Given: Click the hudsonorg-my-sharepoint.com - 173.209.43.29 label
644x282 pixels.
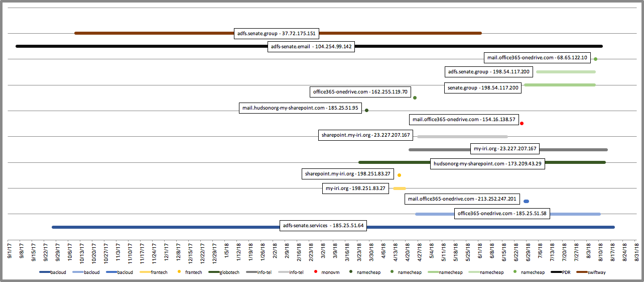Looking at the screenshot, I should click(487, 164).
